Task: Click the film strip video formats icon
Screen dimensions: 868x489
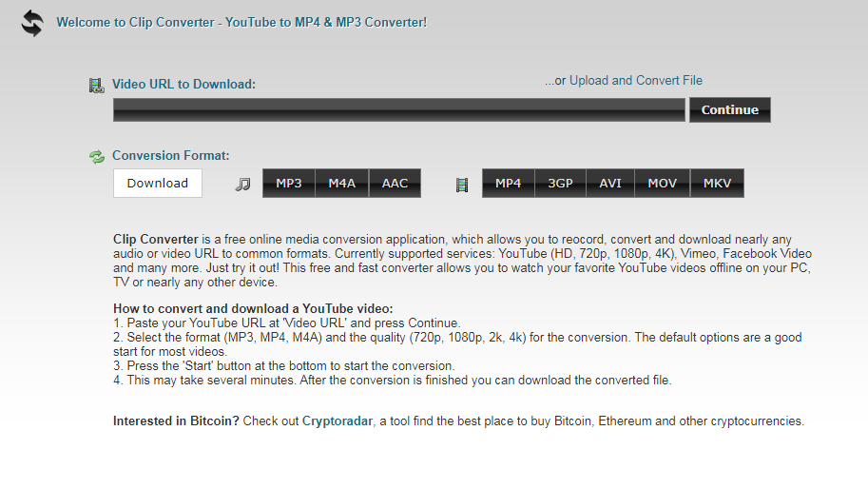Action: pos(462,185)
